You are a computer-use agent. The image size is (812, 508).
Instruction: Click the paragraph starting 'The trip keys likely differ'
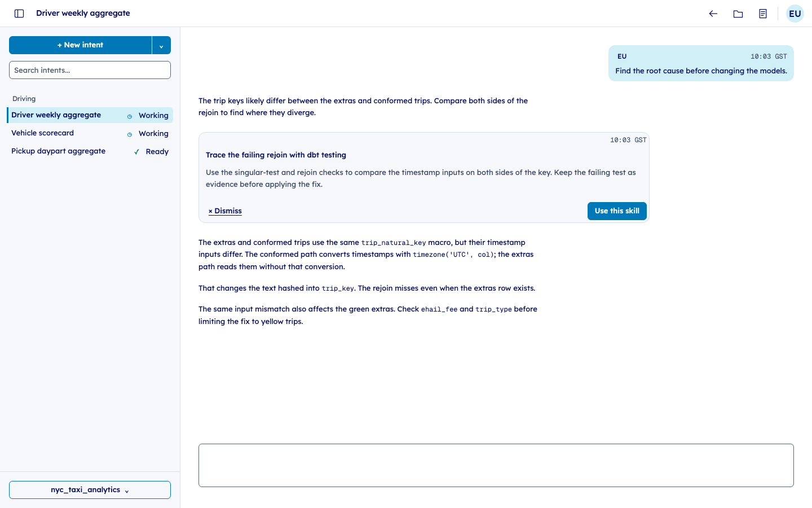point(363,107)
